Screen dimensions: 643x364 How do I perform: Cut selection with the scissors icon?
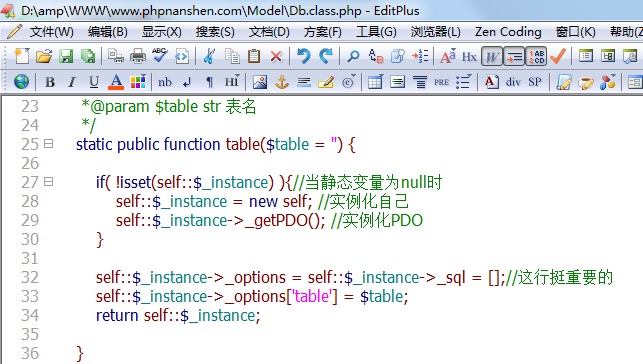210,56
